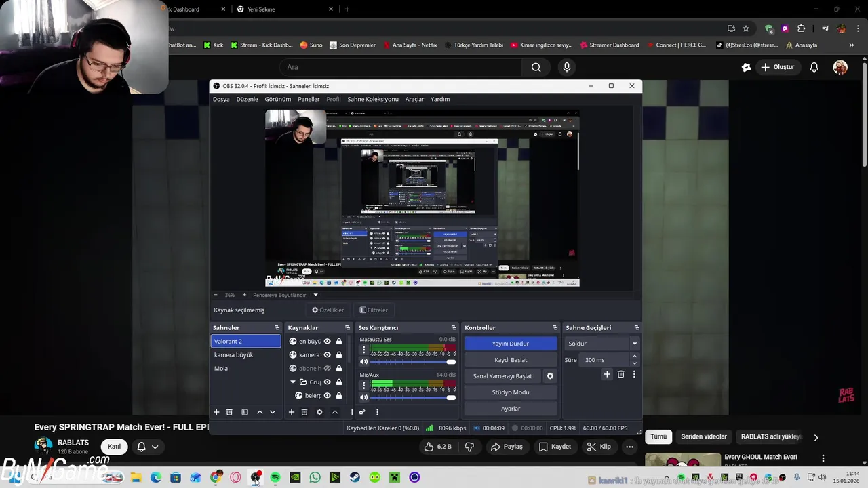The width and height of the screenshot is (868, 488).
Task: Decrease the transition Süre value
Action: click(x=635, y=363)
